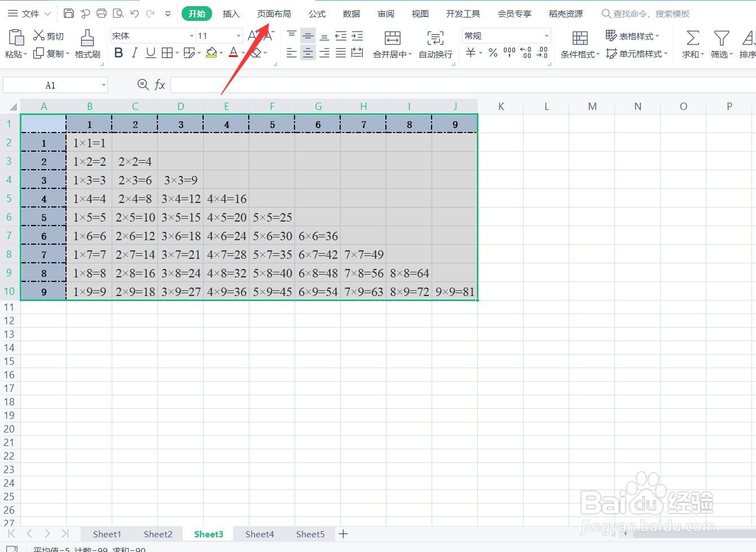756x552 pixels.
Task: Select the Format Painter (格式刷) brush
Action: pos(87,44)
